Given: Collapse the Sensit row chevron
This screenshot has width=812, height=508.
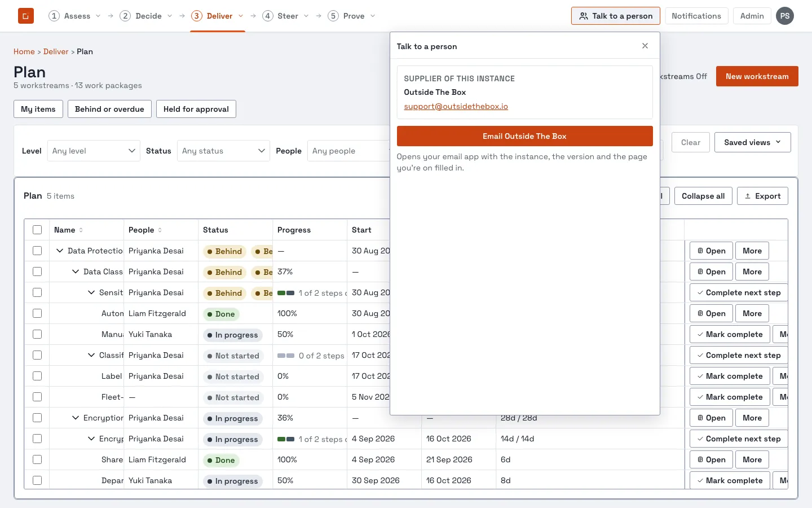Looking at the screenshot, I should (x=91, y=293).
